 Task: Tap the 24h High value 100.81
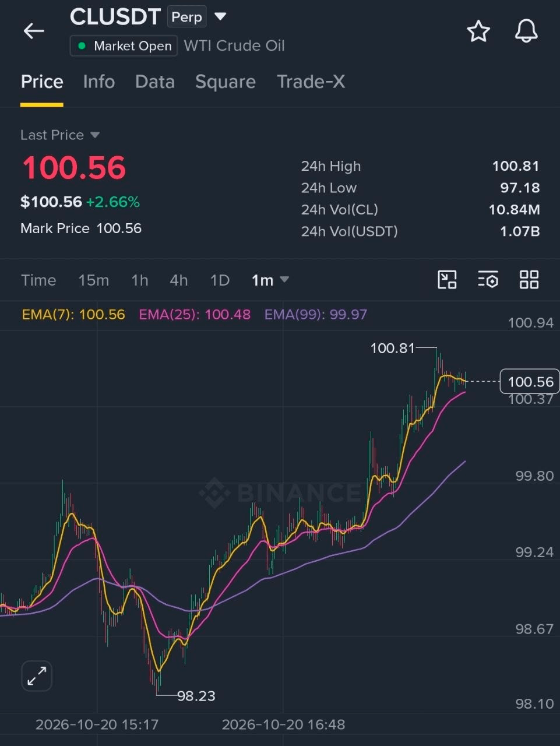[516, 166]
